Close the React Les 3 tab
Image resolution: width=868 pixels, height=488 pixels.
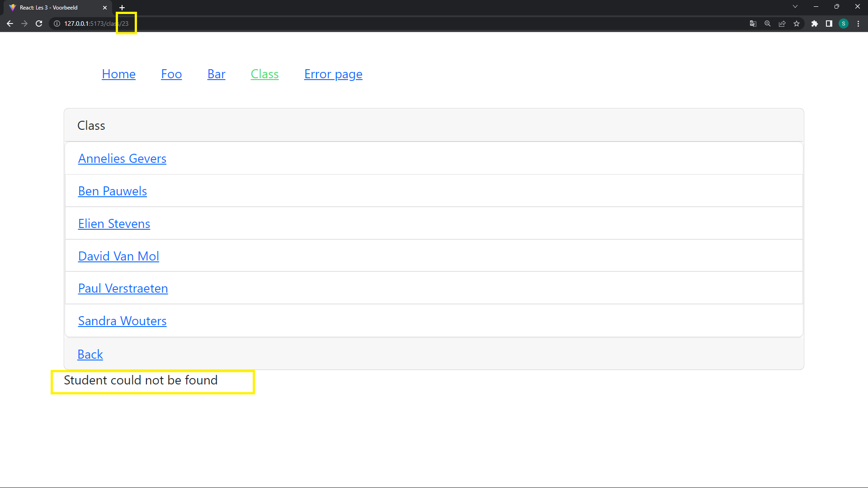point(105,8)
